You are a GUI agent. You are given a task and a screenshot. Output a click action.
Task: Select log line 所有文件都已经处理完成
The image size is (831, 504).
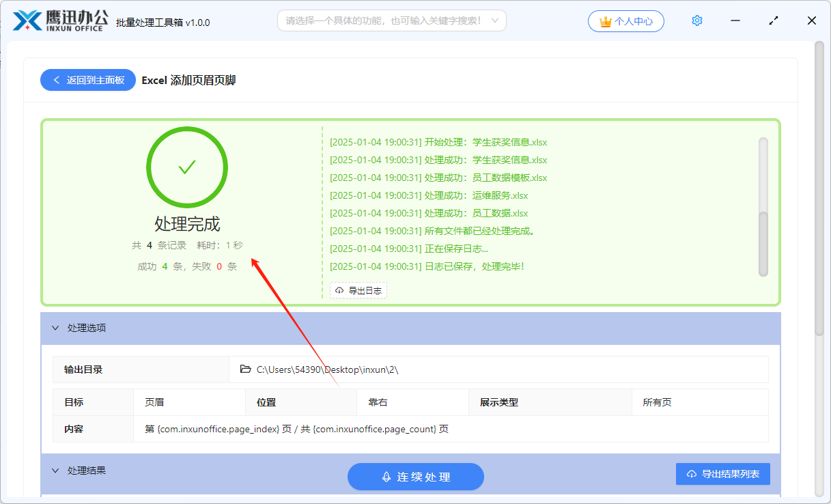tap(433, 231)
